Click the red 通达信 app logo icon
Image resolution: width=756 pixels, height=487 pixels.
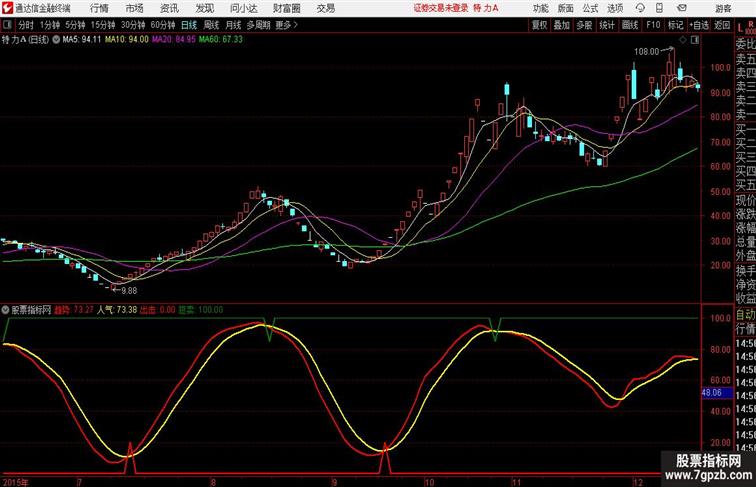[x=7, y=8]
